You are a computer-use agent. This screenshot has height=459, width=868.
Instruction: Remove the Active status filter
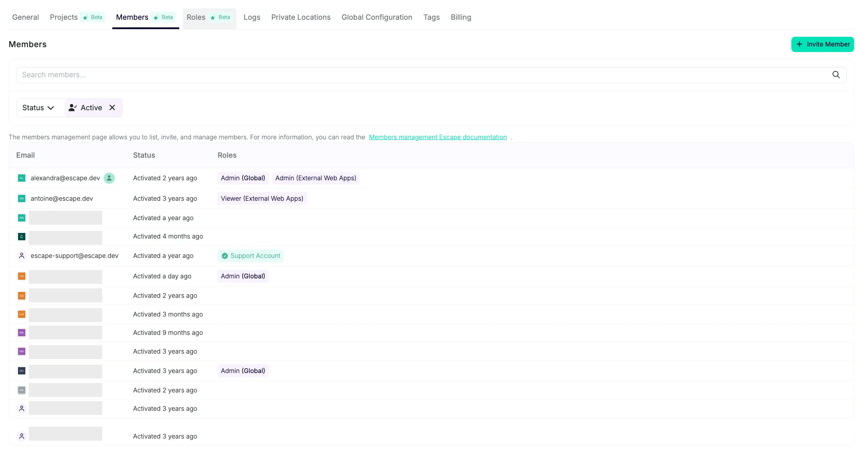point(112,108)
